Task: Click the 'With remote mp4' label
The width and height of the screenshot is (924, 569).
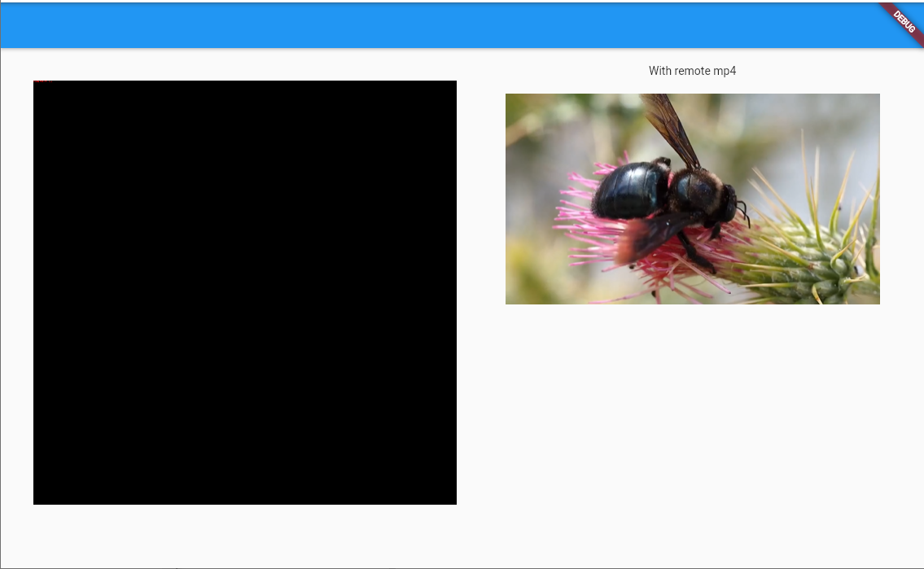Action: click(x=692, y=71)
